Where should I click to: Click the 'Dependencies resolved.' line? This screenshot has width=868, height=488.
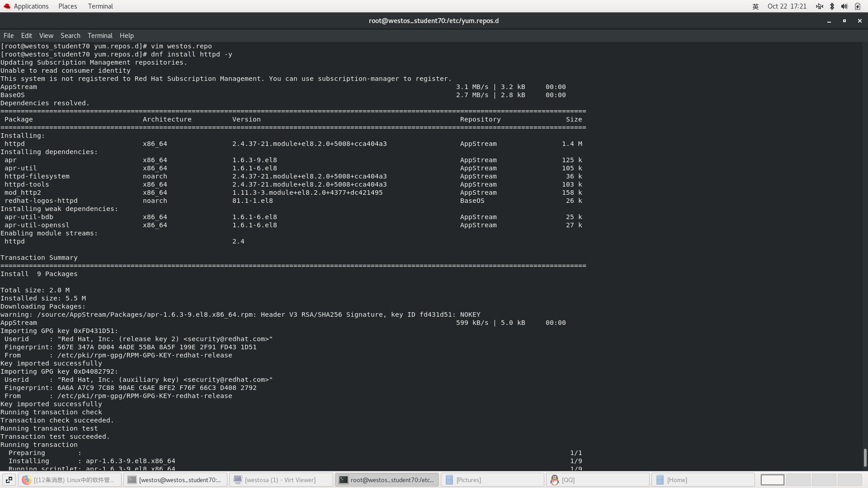click(x=45, y=103)
